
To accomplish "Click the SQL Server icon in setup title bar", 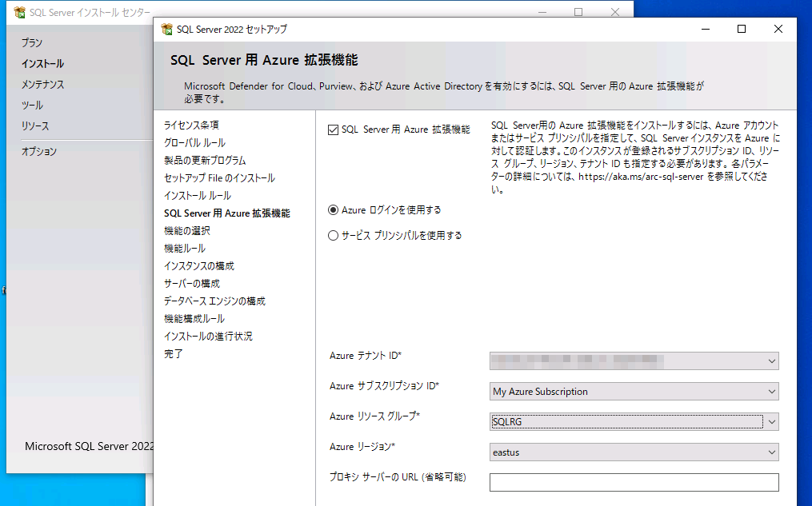I will click(166, 28).
